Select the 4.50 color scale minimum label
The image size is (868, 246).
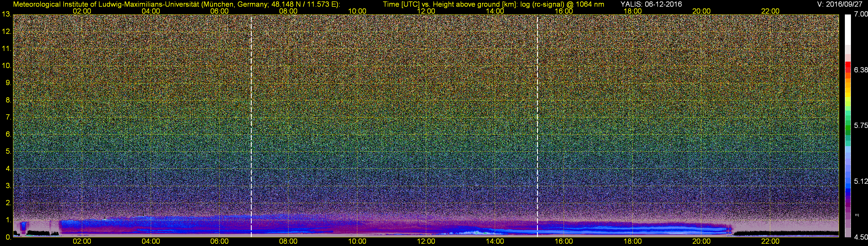(860, 237)
